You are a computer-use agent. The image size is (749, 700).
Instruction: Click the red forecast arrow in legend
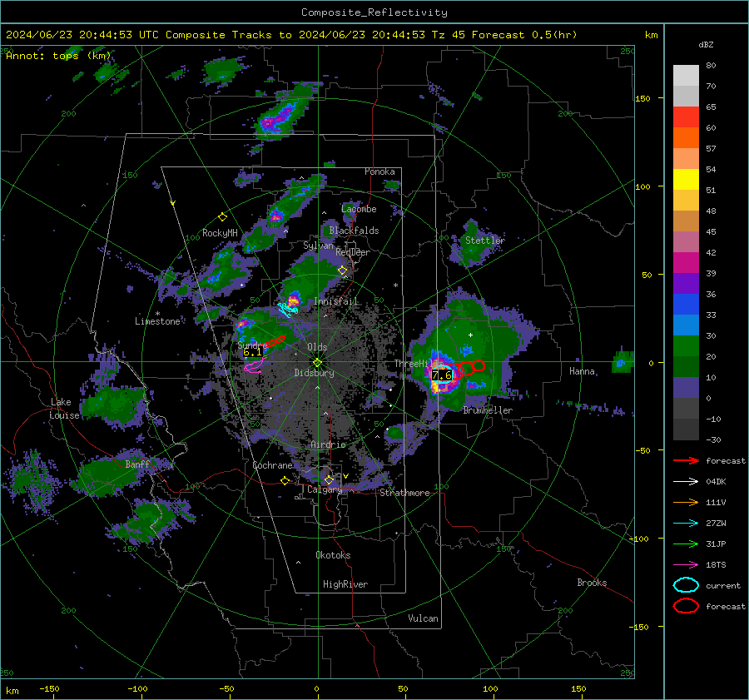click(x=686, y=460)
